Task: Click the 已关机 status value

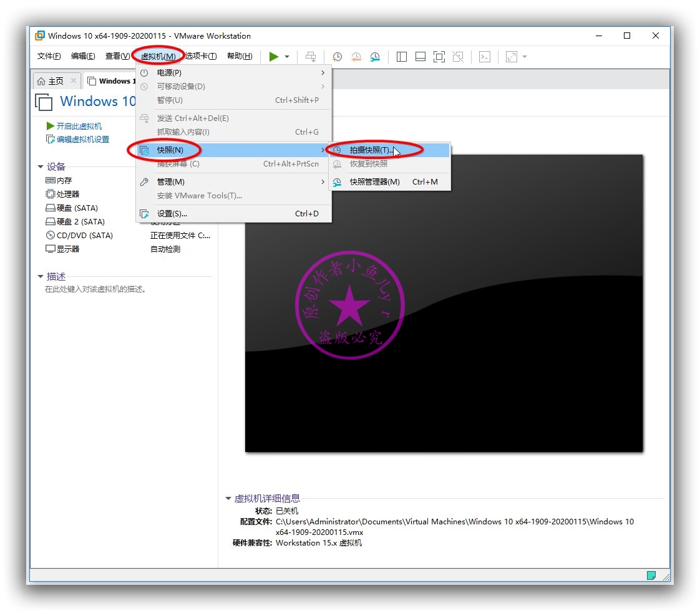Action: point(287,511)
